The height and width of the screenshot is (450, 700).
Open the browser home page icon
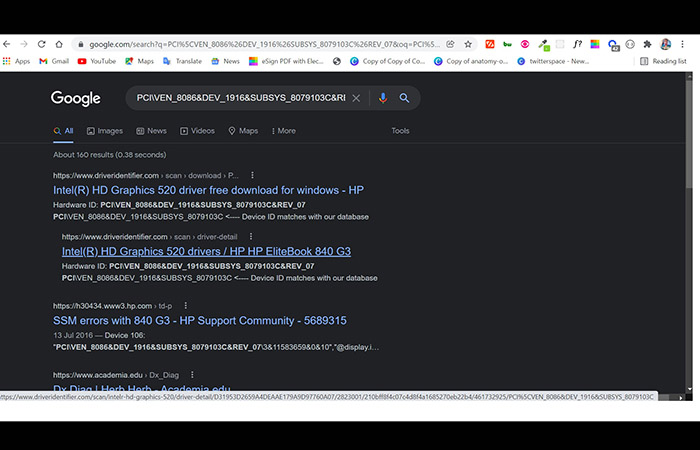[x=59, y=44]
